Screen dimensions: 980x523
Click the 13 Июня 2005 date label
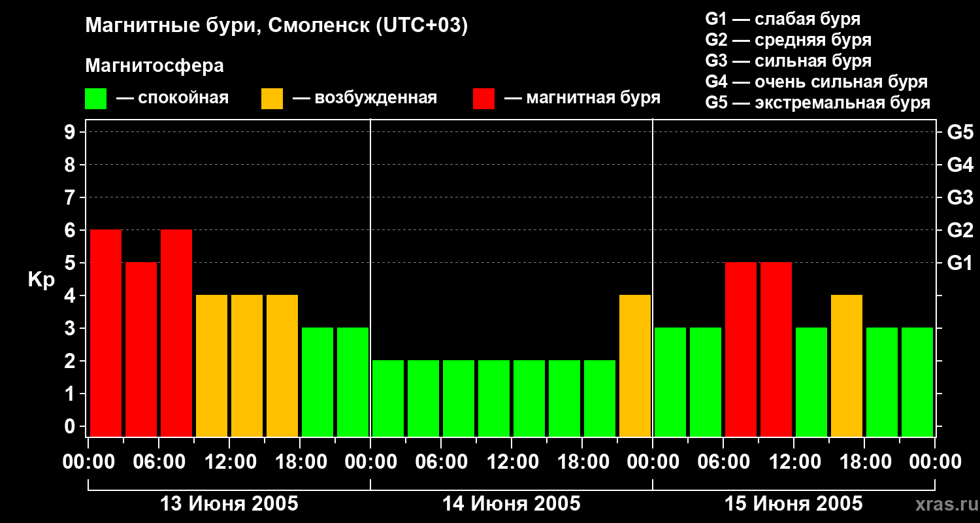tap(229, 504)
